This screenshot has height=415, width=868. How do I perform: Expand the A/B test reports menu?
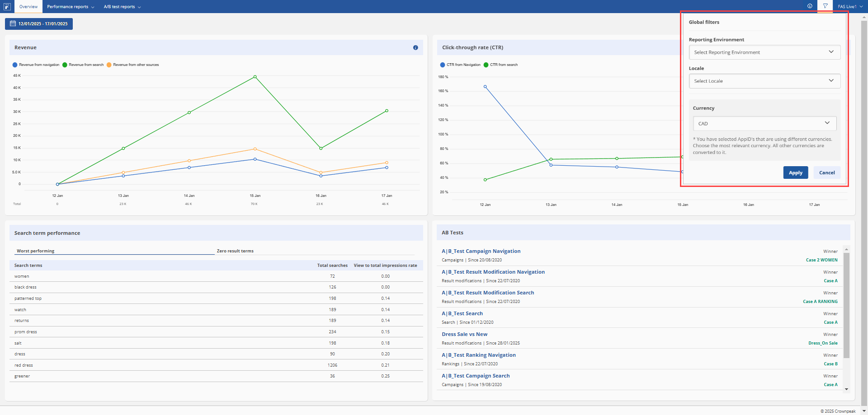pyautogui.click(x=122, y=6)
